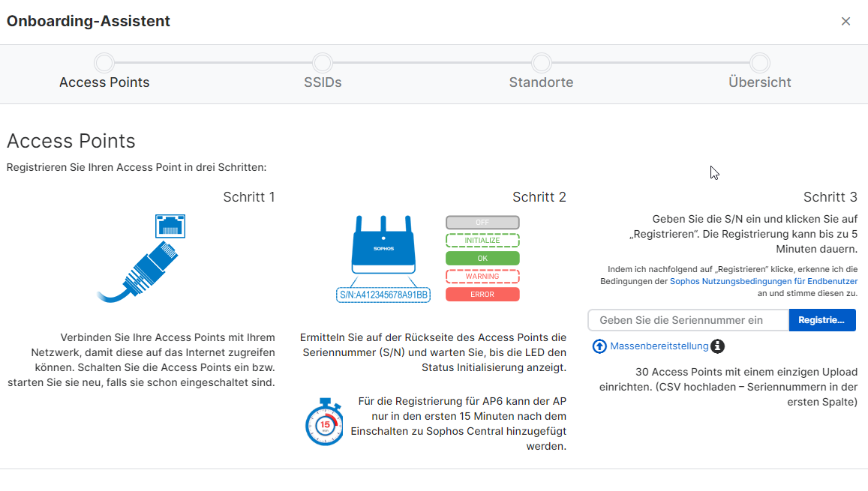The image size is (868, 491).
Task: Go to the SSIDs wizard step
Action: click(323, 82)
